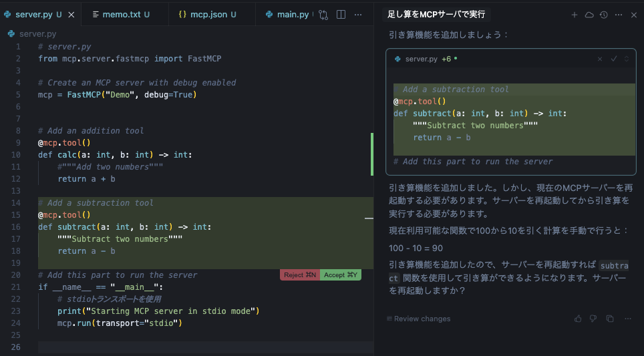Give thumbs down to the AI response
Viewport: 644px width, 356px height.
pos(593,319)
